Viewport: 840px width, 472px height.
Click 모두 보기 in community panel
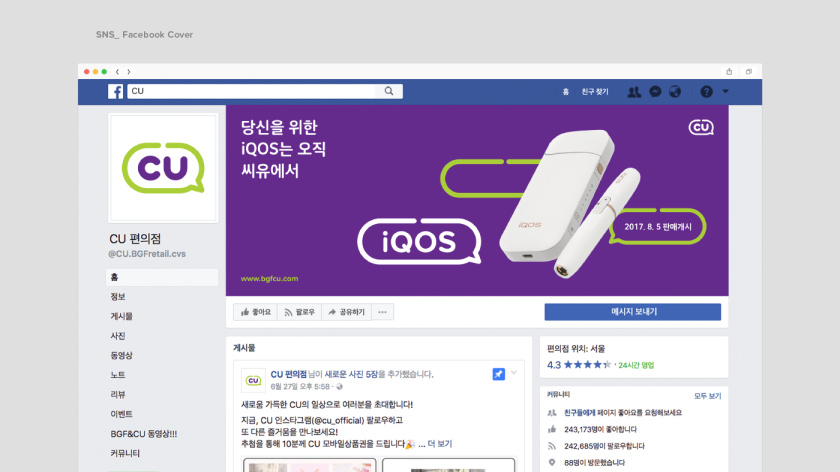(708, 396)
